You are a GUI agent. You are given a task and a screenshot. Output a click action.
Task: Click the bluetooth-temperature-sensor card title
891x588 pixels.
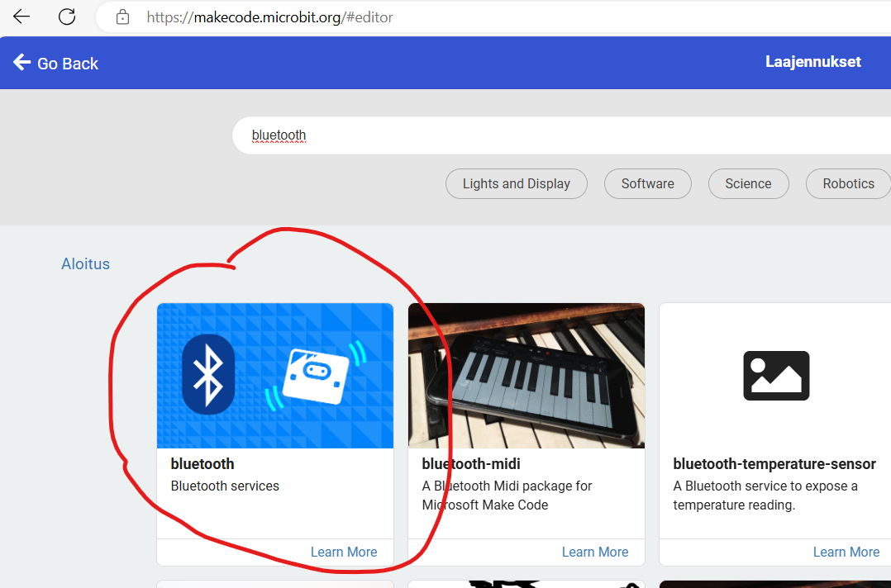click(x=774, y=463)
